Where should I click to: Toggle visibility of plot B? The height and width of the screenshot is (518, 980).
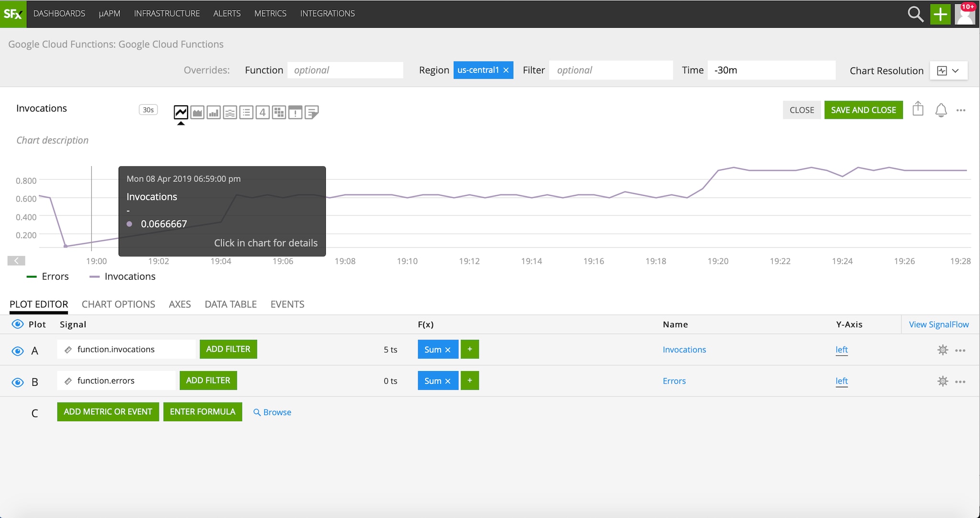pyautogui.click(x=18, y=382)
